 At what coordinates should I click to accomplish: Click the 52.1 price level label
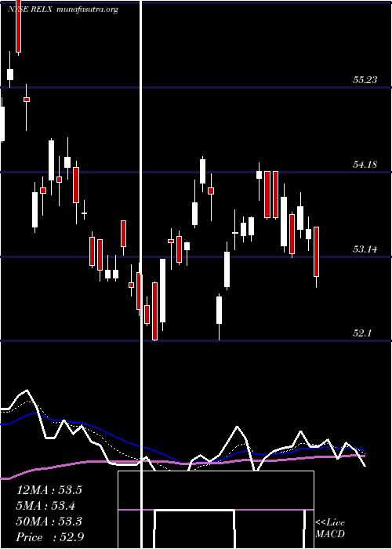(362, 333)
